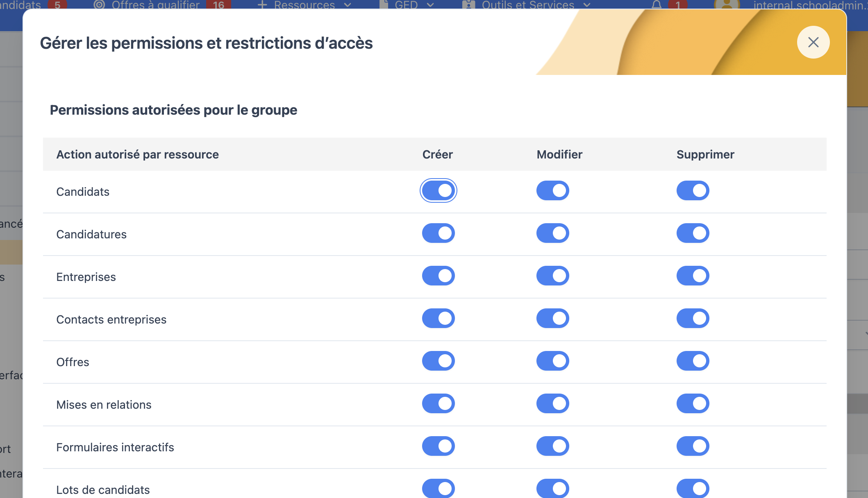The image size is (868, 498).
Task: Toggle Modifier permission for Candidatures
Action: point(553,233)
